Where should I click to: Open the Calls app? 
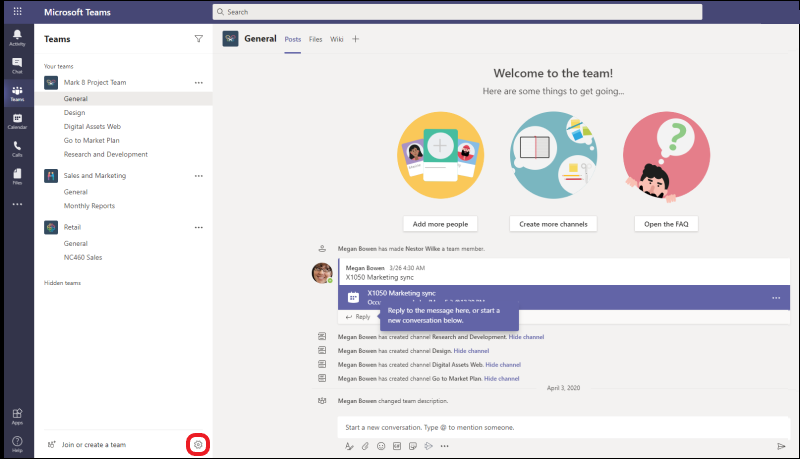[x=17, y=149]
